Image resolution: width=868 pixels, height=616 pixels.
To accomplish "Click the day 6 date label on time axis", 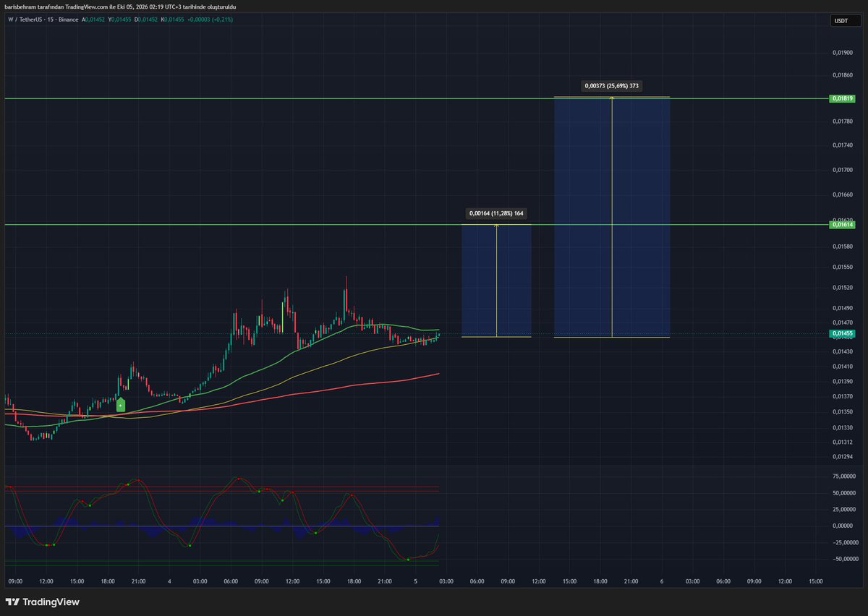I will tap(661, 581).
